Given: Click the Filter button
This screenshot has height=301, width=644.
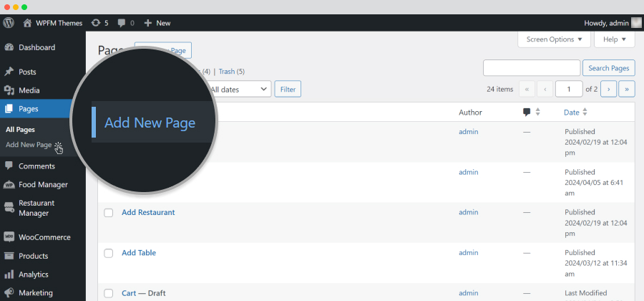Looking at the screenshot, I should click(x=288, y=89).
